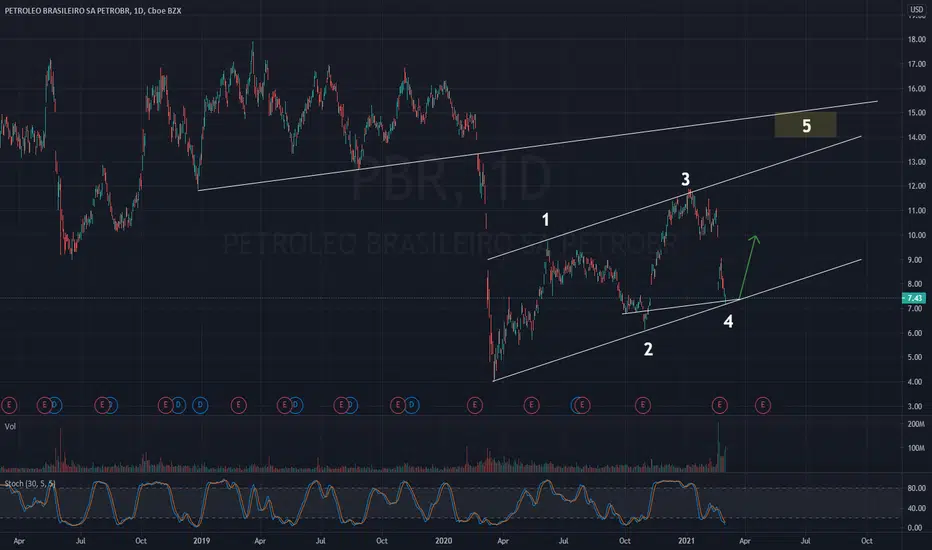Screen dimensions: 932x550
Task: Click the 100M volume scale label
Action: [x=916, y=448]
